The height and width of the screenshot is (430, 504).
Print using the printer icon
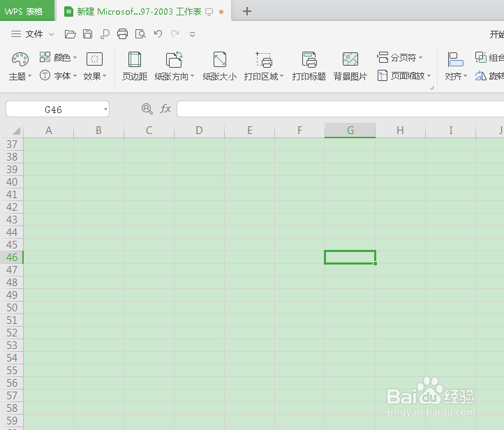pos(122,34)
